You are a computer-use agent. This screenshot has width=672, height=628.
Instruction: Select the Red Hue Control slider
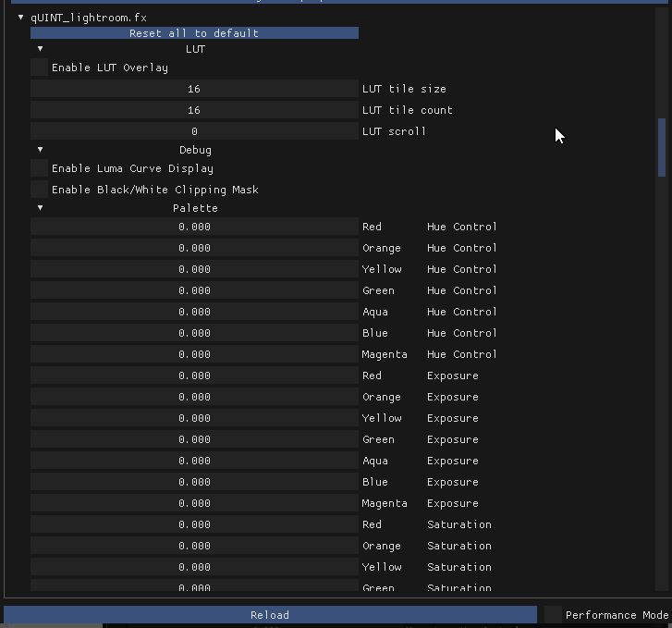tap(194, 227)
